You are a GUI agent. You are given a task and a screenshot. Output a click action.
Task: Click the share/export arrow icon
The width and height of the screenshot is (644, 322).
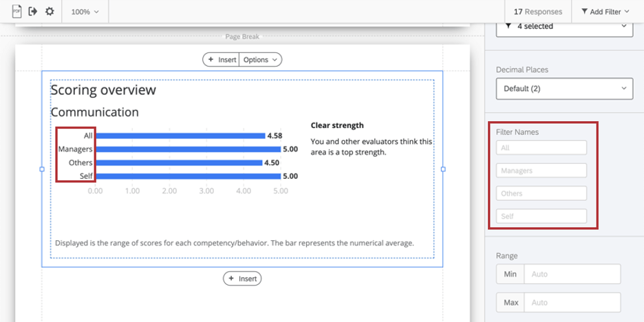(x=32, y=11)
